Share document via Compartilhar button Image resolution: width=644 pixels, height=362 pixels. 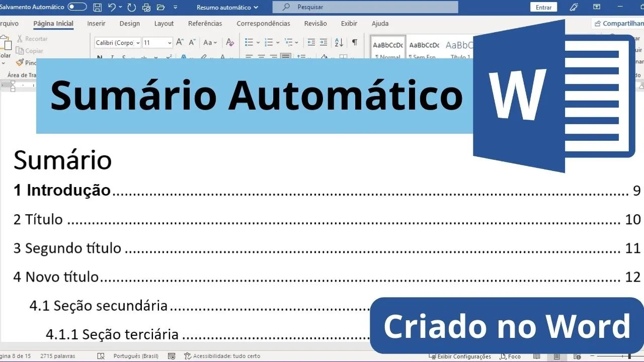(617, 23)
